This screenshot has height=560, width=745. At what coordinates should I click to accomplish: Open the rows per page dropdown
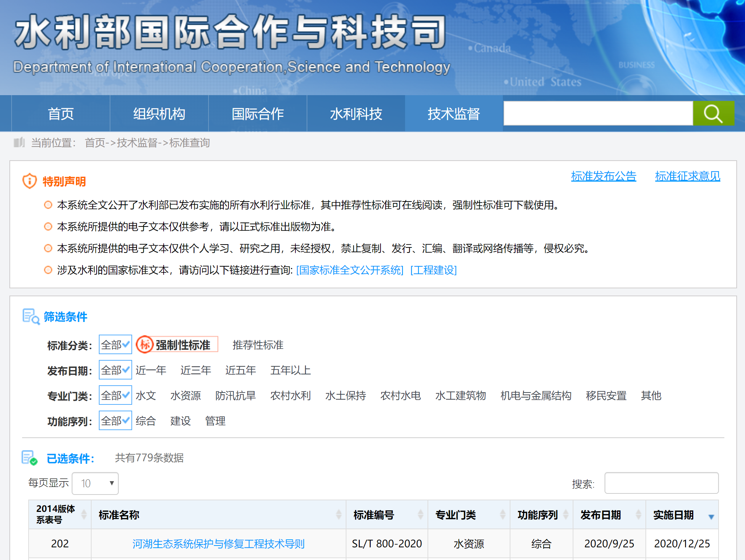pos(95,483)
